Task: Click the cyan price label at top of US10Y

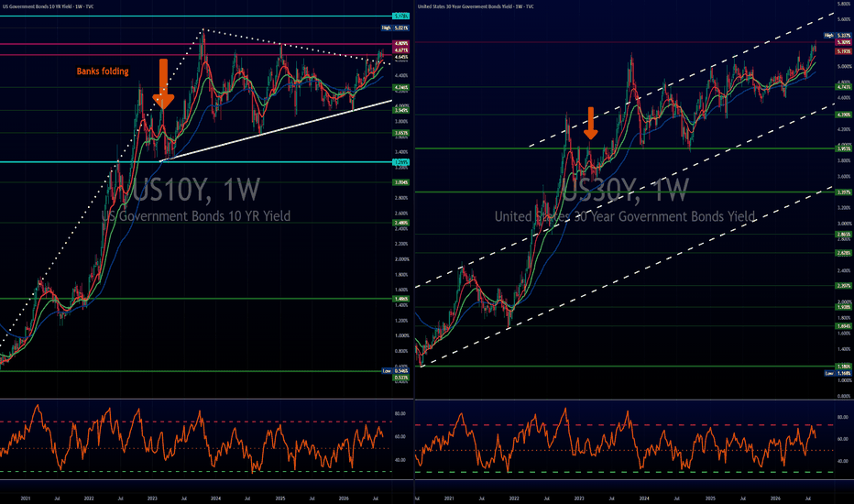Action: click(400, 16)
